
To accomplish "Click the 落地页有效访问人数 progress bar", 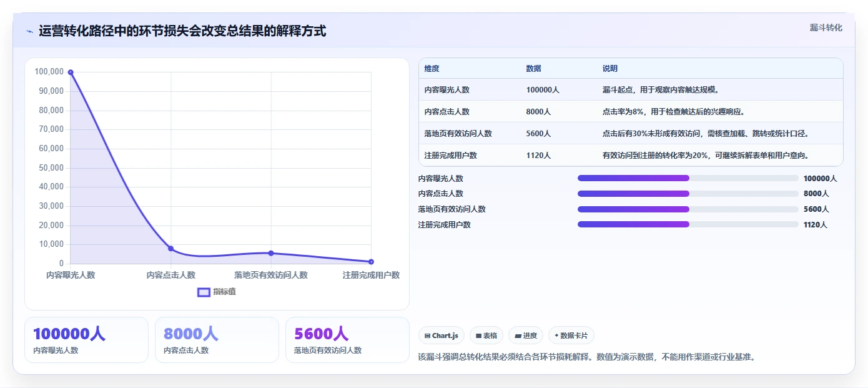I will (688, 209).
